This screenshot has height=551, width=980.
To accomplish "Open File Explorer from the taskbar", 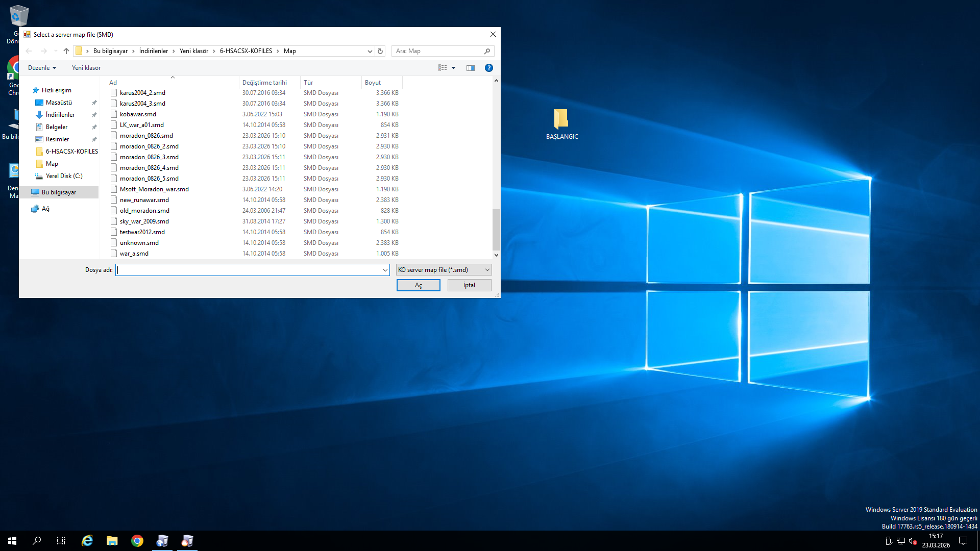I will (x=112, y=541).
